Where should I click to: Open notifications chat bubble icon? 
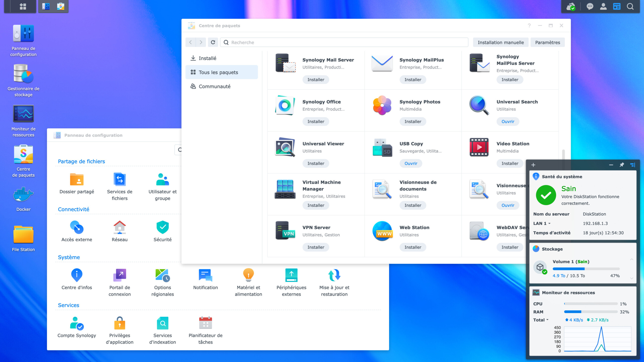click(590, 6)
